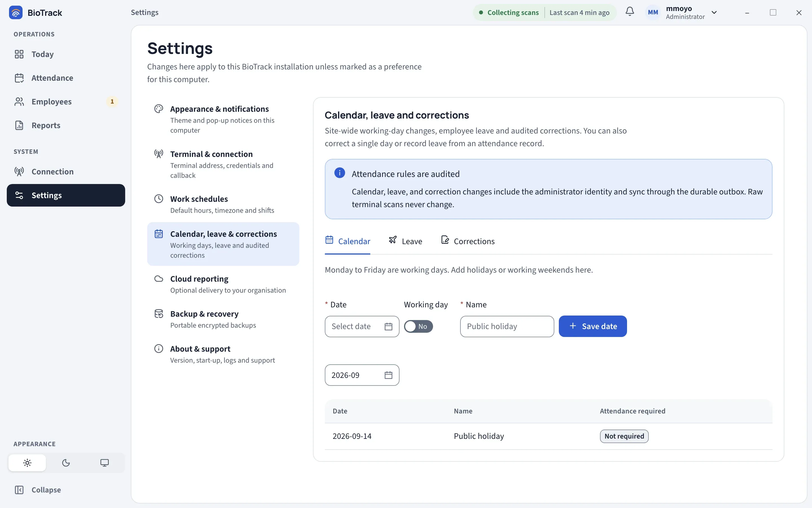812x508 pixels.
Task: Click the Save date button
Action: point(593,326)
